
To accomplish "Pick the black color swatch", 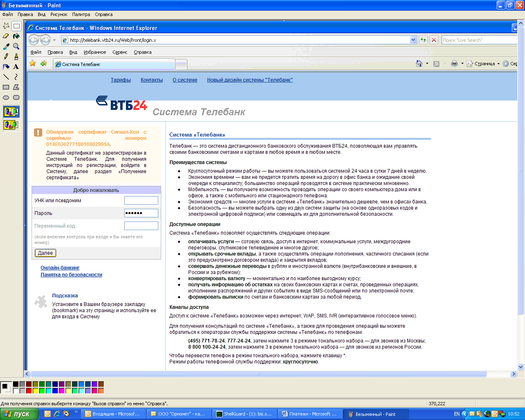I will [x=16, y=384].
